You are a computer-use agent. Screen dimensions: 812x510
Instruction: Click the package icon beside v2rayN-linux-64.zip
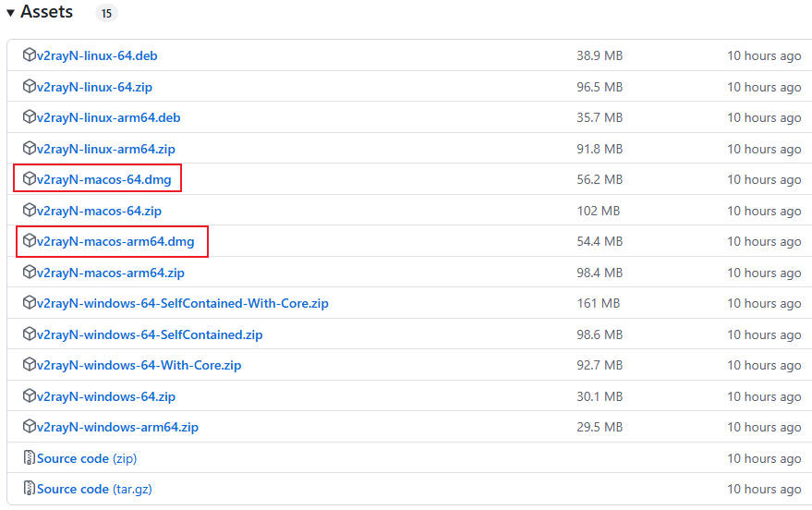click(30, 86)
